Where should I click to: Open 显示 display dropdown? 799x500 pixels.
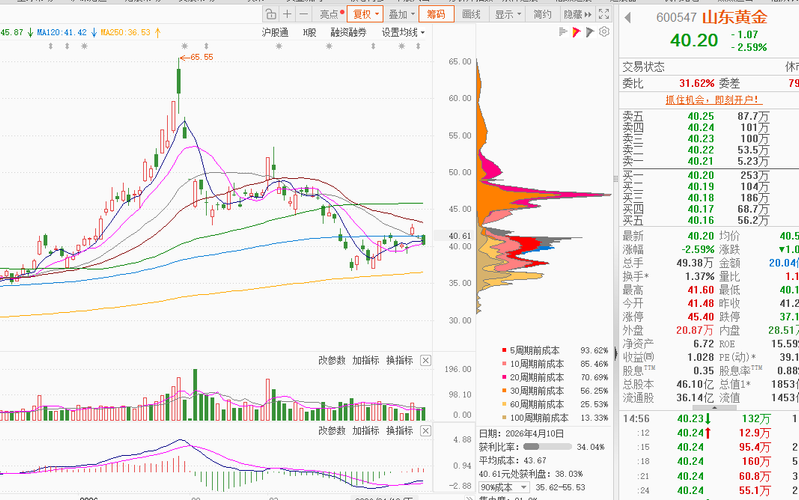pyautogui.click(x=508, y=14)
